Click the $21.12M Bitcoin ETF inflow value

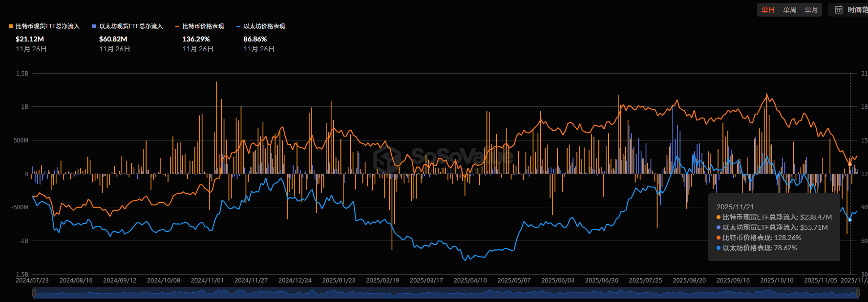pos(30,39)
